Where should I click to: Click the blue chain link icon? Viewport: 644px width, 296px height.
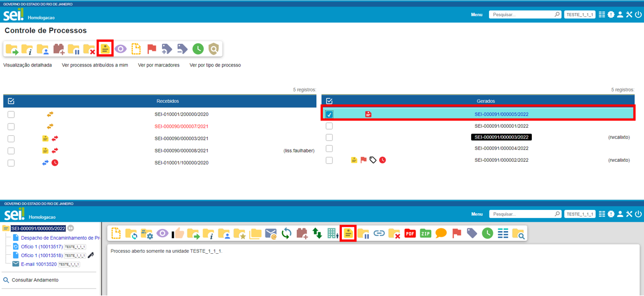tap(379, 234)
